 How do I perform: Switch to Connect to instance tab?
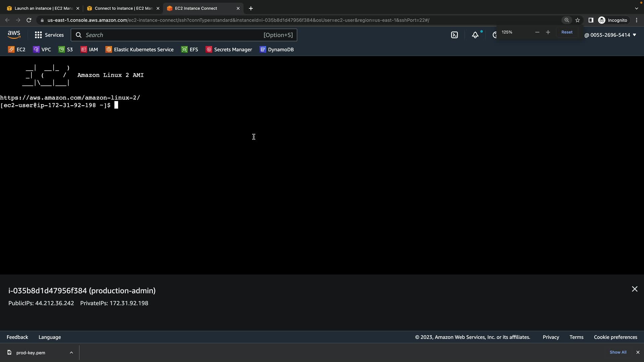tap(123, 8)
